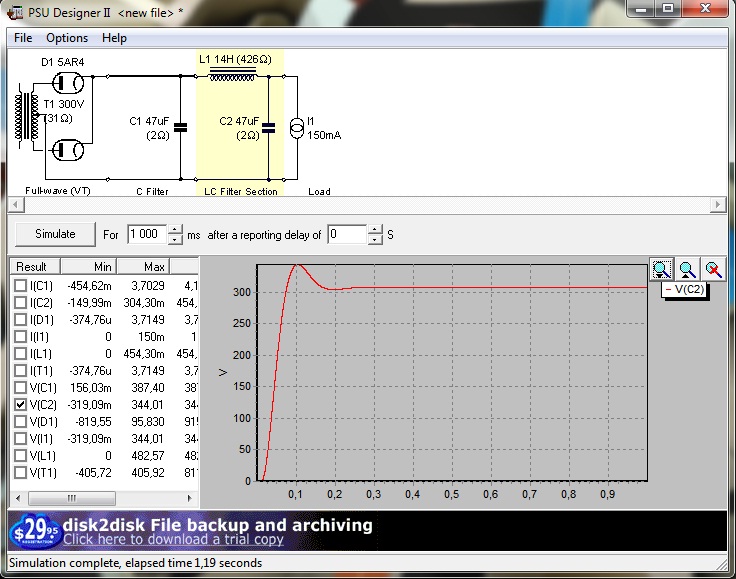Click the zoom-in magnifier icon above the graph
Viewport: 736px width, 579px height.
(x=661, y=269)
